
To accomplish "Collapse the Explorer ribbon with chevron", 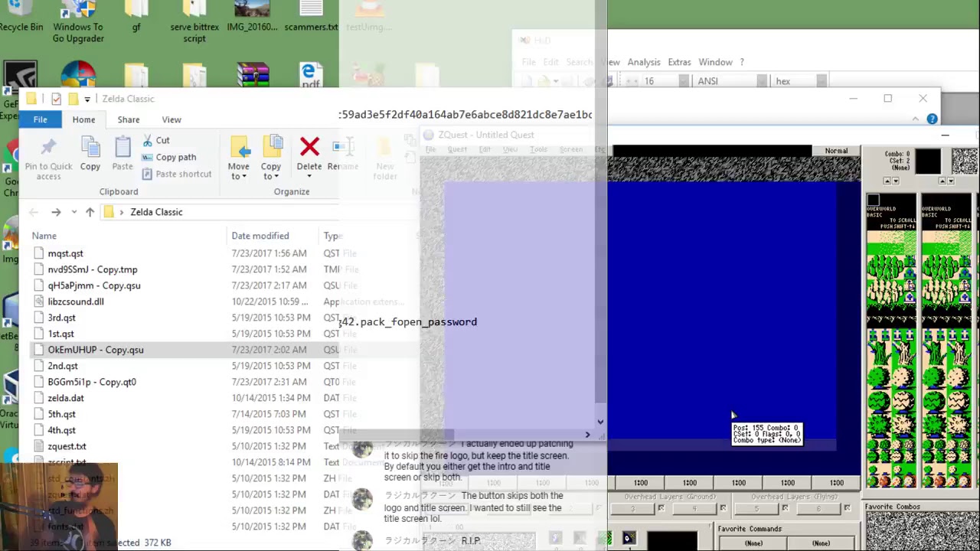I will point(915,119).
